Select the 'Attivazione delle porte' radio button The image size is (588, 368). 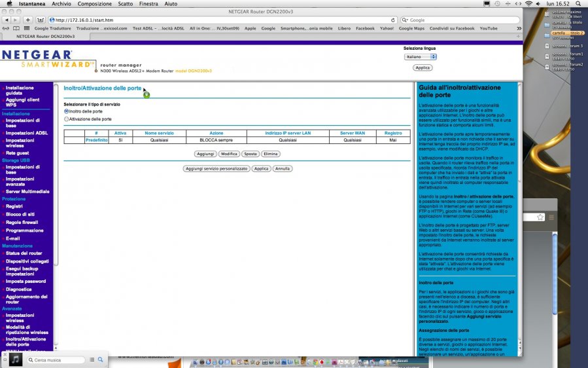pyautogui.click(x=66, y=119)
